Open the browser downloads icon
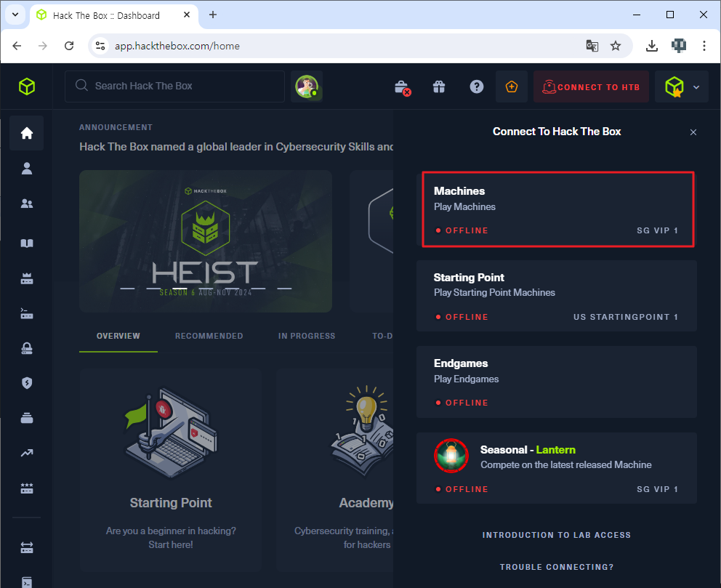 (x=651, y=46)
